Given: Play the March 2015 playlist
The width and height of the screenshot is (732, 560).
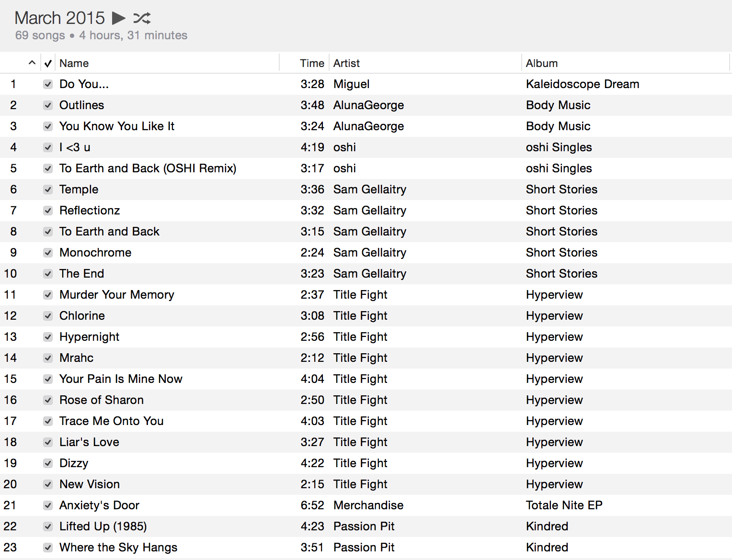Looking at the screenshot, I should [x=118, y=18].
